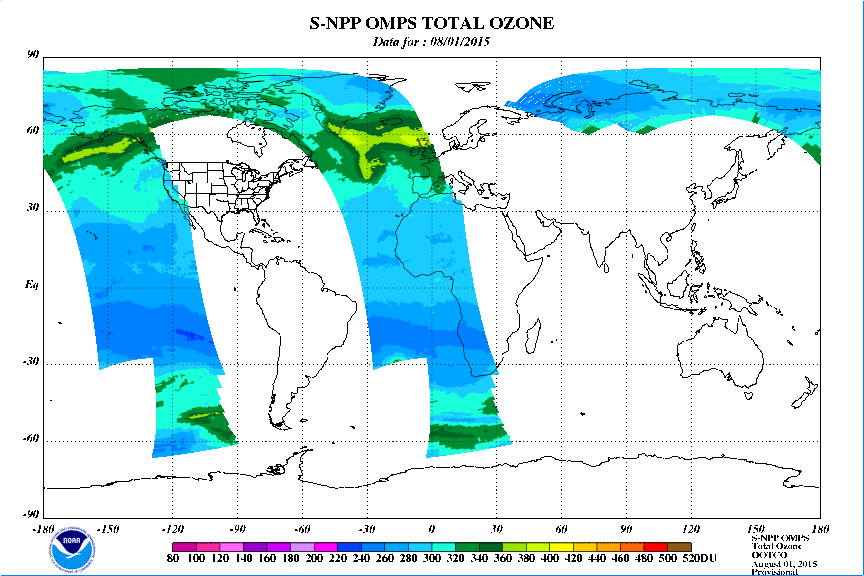Click the red legend swatch for 480–500 DU
The height and width of the screenshot is (576, 864).
(656, 547)
